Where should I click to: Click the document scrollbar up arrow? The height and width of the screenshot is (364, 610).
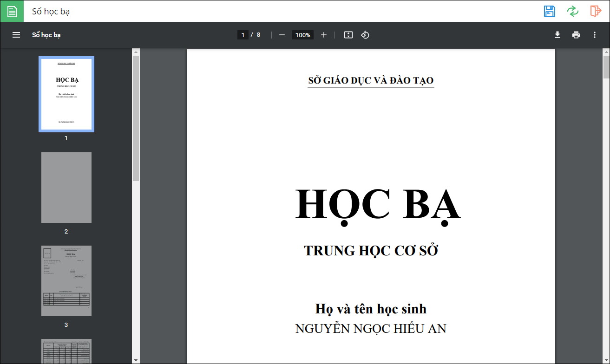point(606,51)
